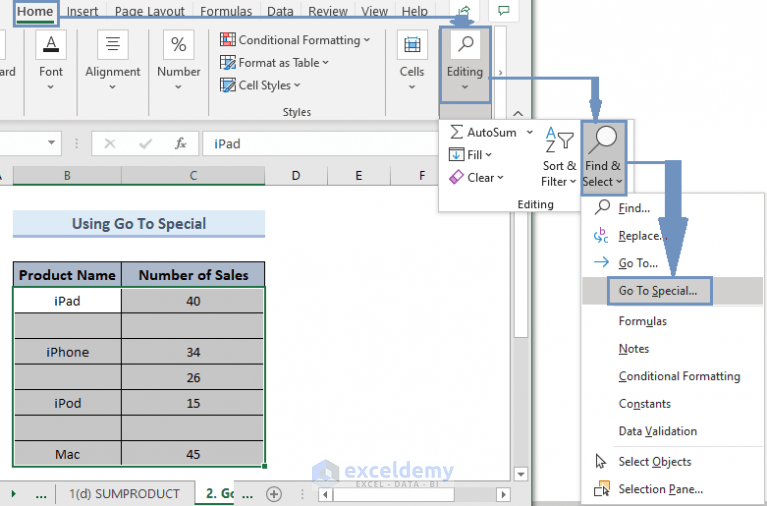767x506 pixels.
Task: Switch to the Formulas ribbon tab
Action: coord(226,11)
